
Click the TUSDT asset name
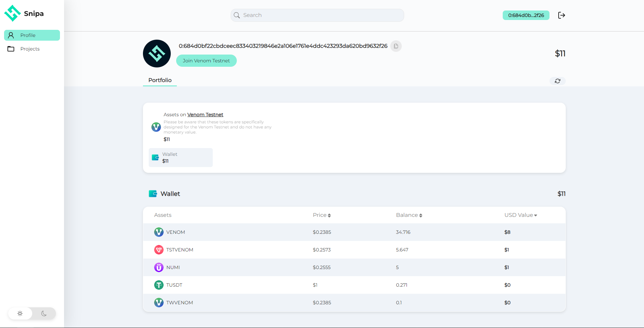tap(174, 285)
